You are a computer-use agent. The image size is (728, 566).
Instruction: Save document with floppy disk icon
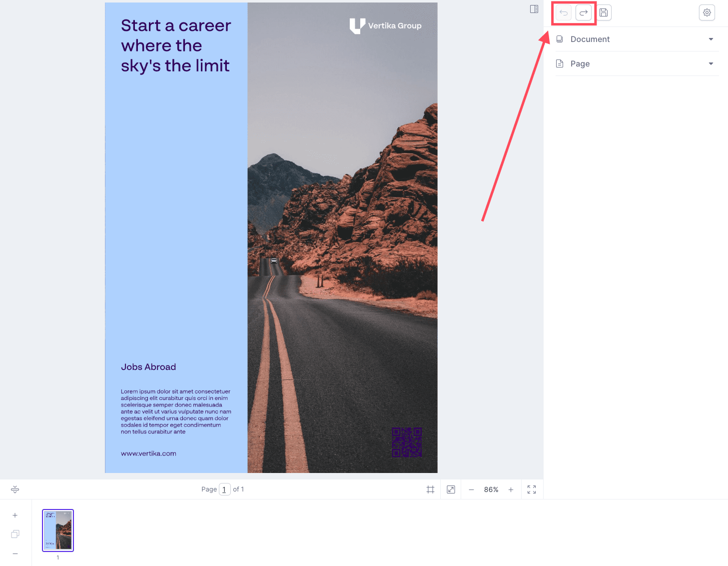pos(604,12)
